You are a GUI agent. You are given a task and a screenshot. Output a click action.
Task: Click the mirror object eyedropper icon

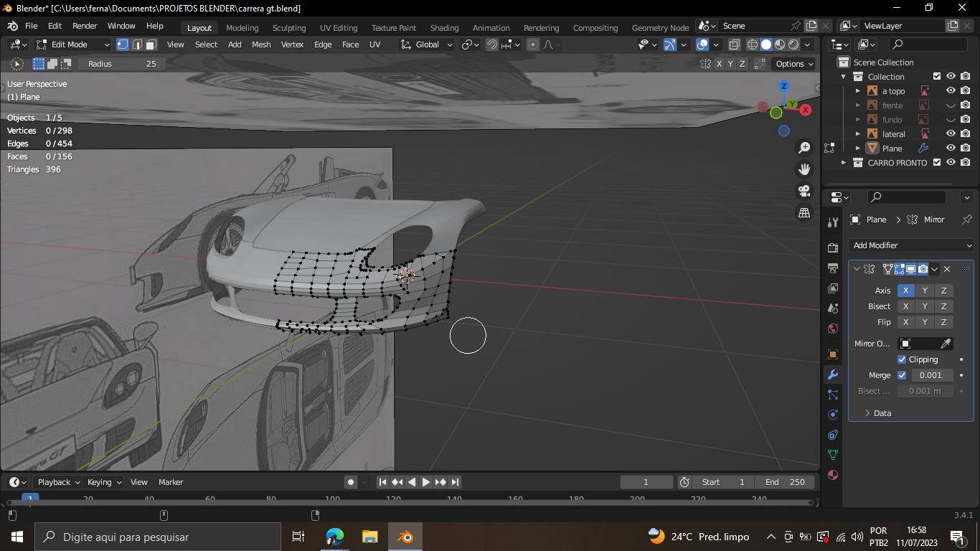pos(946,344)
